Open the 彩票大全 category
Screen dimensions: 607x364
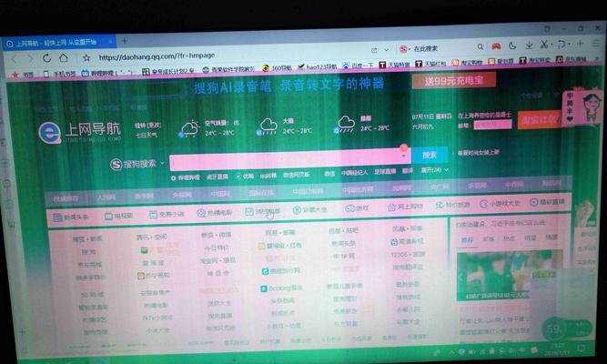click(x=309, y=210)
